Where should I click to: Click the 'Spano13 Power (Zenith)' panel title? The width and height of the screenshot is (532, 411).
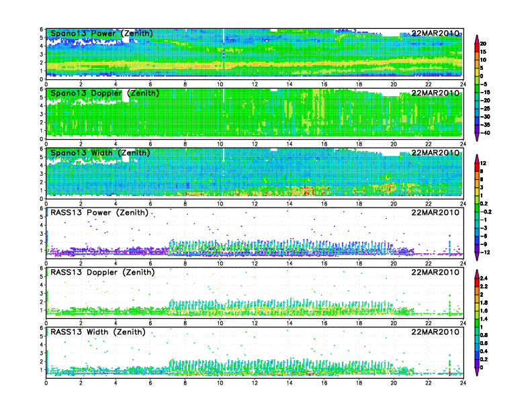101,34
